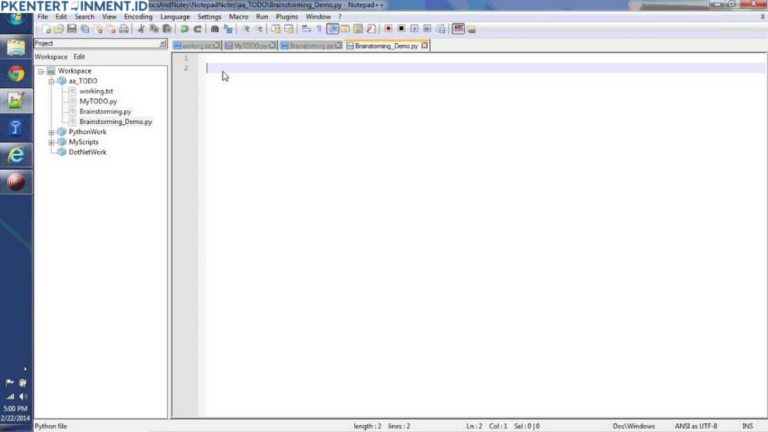Start macro recording with the red dot
This screenshot has width=768, height=432.
point(388,29)
